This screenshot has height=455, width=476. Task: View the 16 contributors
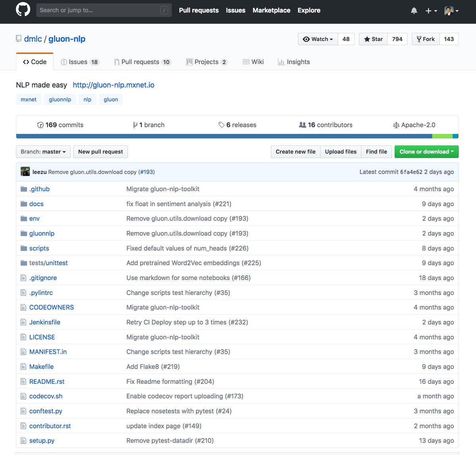pyautogui.click(x=326, y=125)
